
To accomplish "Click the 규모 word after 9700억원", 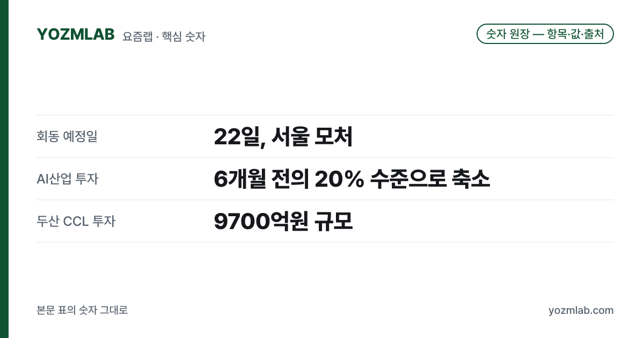I will [333, 222].
